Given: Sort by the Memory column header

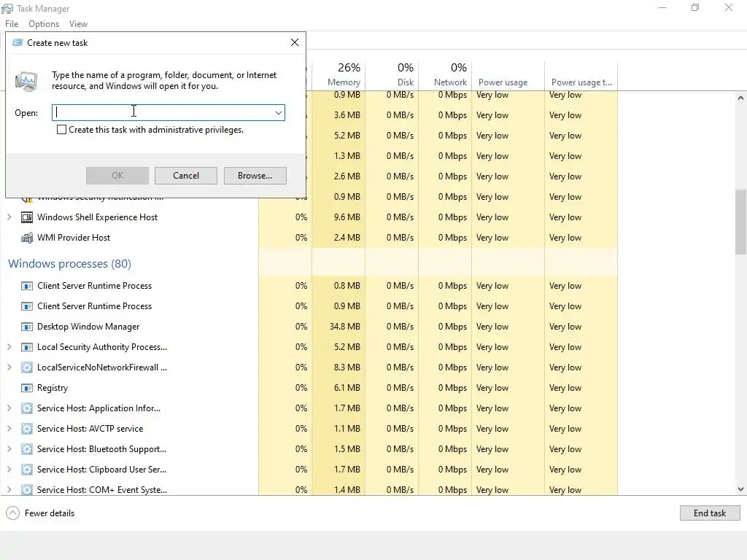Looking at the screenshot, I should [338, 75].
